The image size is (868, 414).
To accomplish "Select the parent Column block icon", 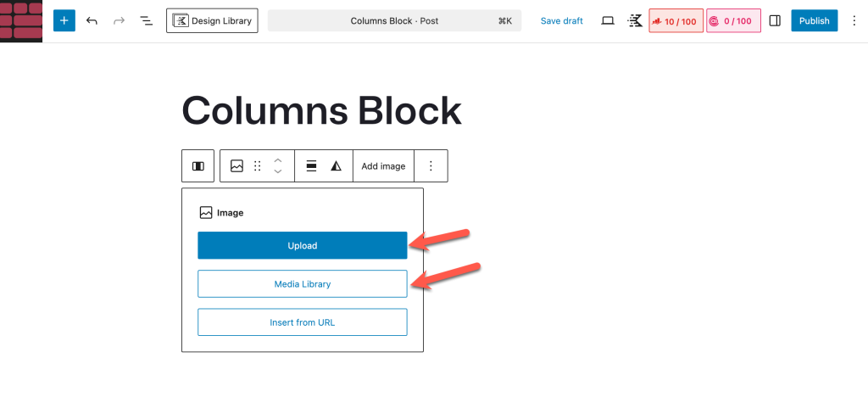I will (198, 166).
